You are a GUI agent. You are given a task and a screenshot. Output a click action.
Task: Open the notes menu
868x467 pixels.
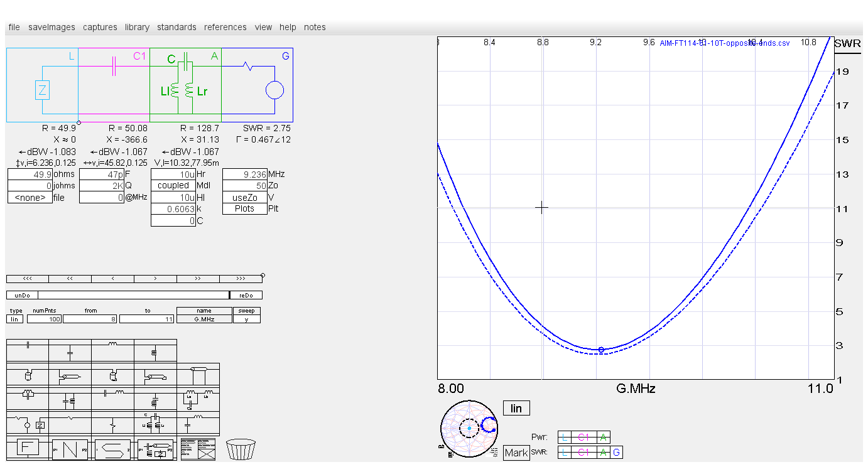pyautogui.click(x=315, y=27)
